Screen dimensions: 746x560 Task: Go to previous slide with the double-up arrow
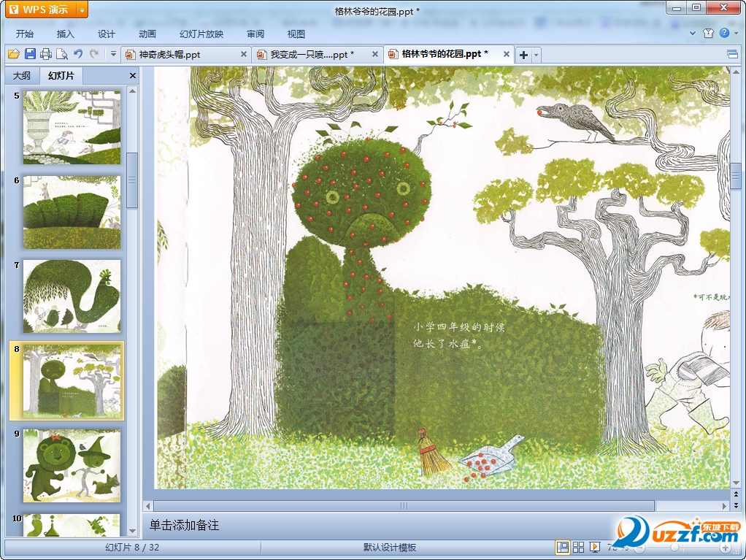click(x=736, y=494)
